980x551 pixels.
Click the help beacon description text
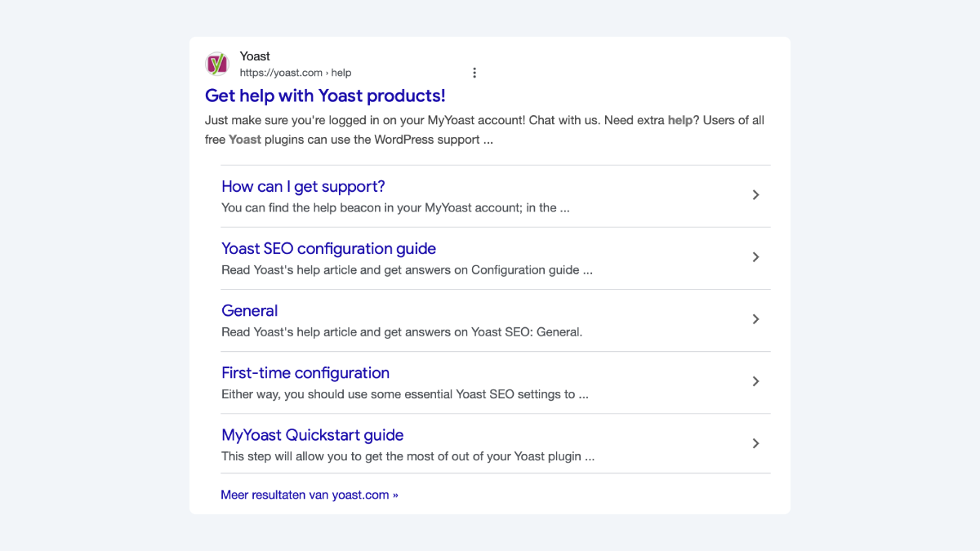(x=395, y=207)
